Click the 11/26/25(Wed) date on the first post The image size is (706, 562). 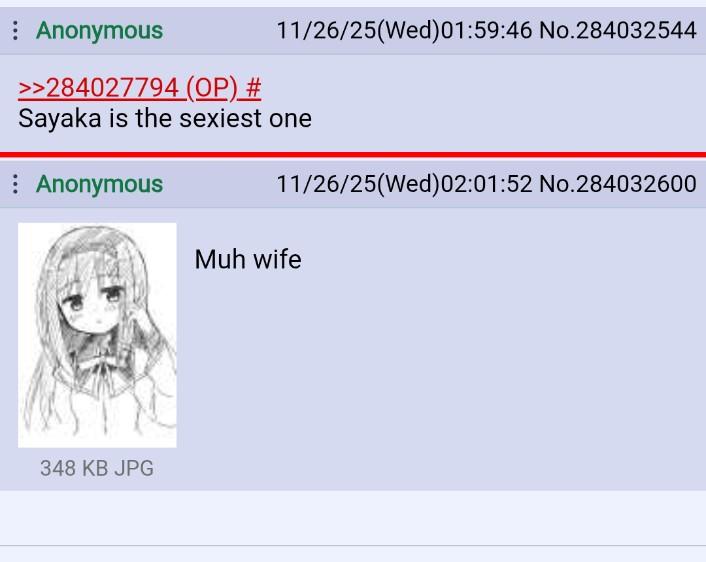coord(358,31)
